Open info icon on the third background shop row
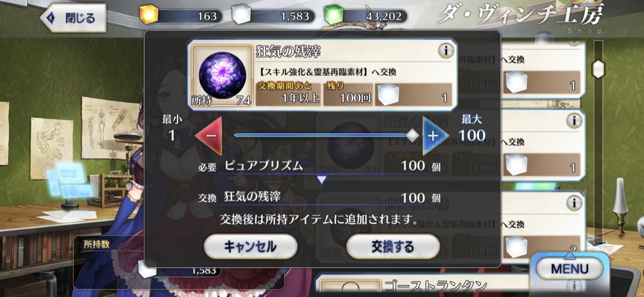This screenshot has width=644, height=297. point(574,203)
